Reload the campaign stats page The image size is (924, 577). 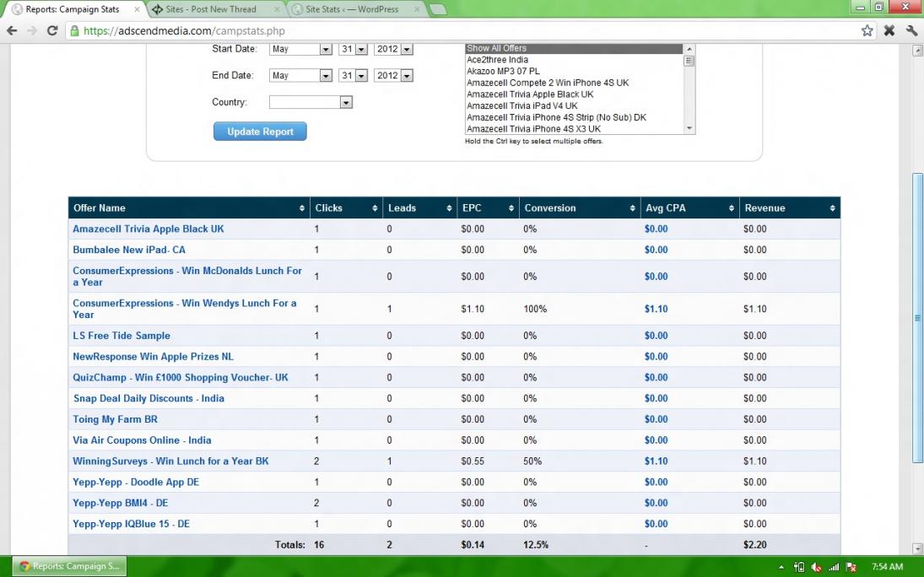point(52,30)
